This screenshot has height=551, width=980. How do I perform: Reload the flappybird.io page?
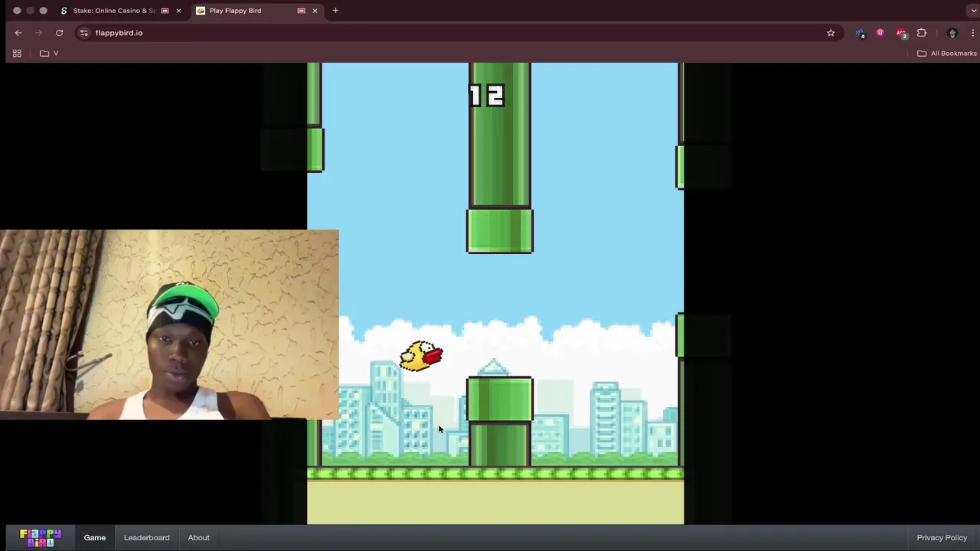coord(59,33)
